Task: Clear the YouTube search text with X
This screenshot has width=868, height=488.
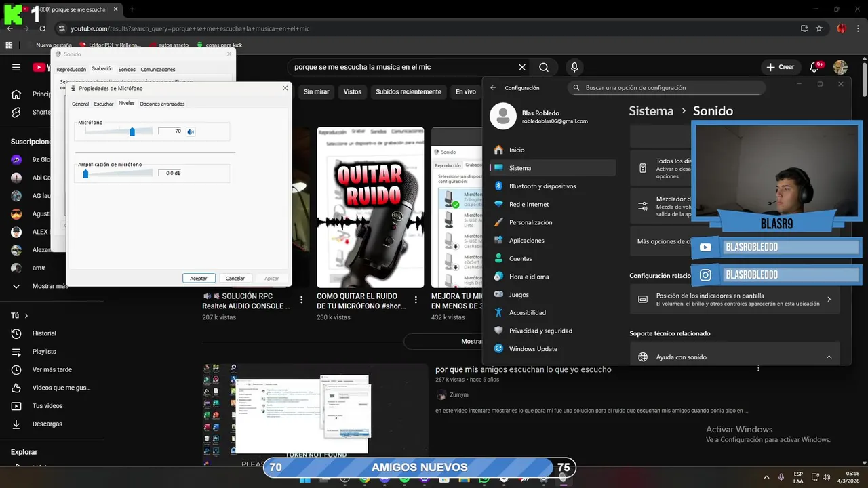Action: (522, 67)
